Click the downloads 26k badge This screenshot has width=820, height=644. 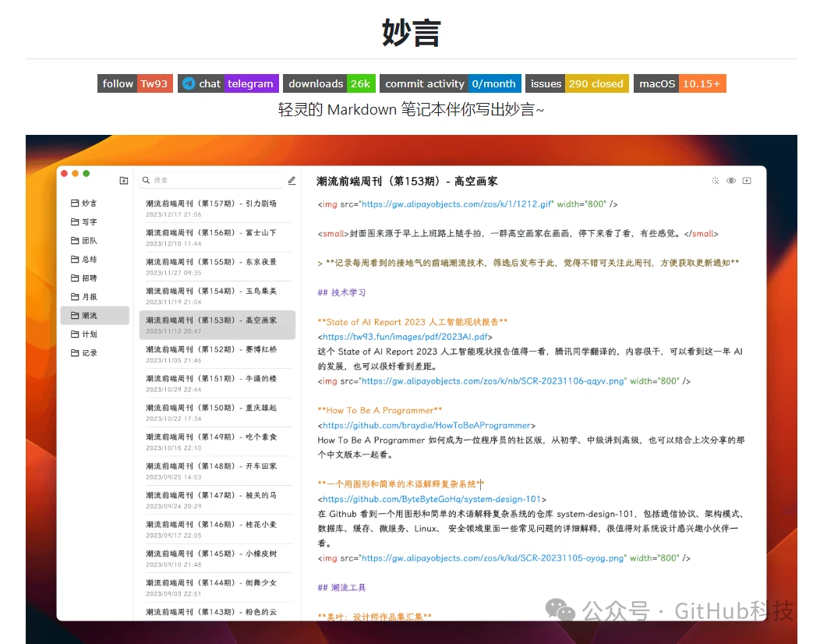pyautogui.click(x=328, y=83)
